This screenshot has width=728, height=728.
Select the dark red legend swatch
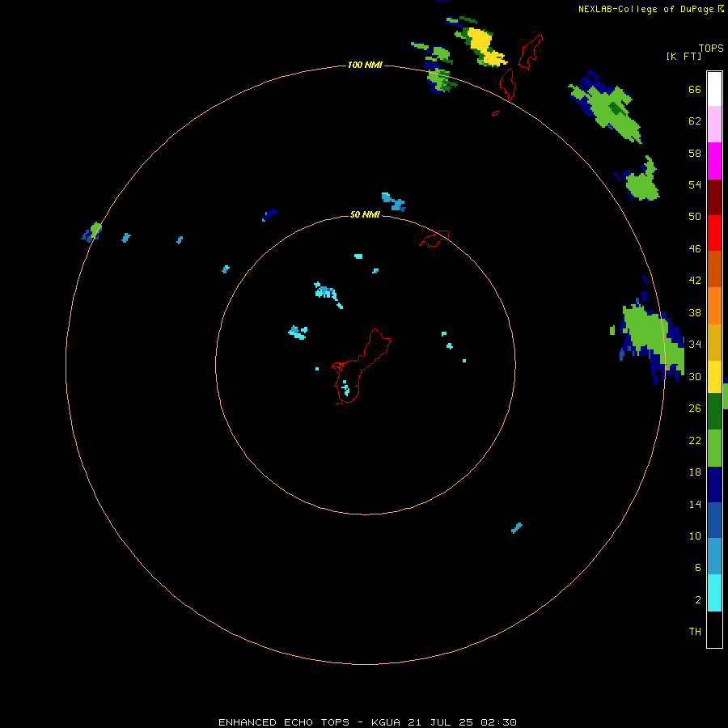[x=714, y=197]
